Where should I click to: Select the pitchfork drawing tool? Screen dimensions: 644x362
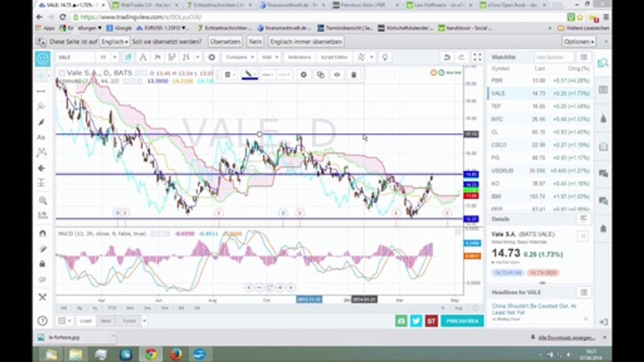pyautogui.click(x=42, y=107)
